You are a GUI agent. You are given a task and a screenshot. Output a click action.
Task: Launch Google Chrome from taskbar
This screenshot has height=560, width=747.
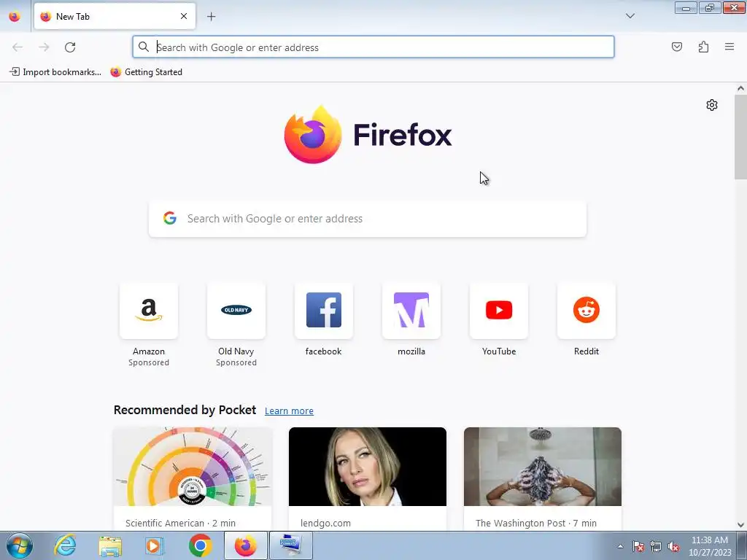pyautogui.click(x=200, y=545)
